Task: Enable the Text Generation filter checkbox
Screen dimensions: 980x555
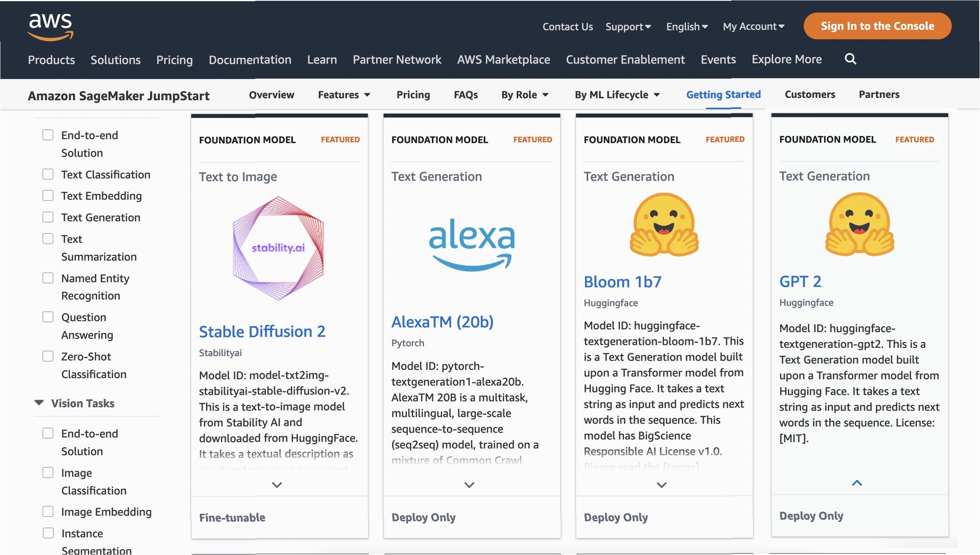Action: (x=48, y=217)
